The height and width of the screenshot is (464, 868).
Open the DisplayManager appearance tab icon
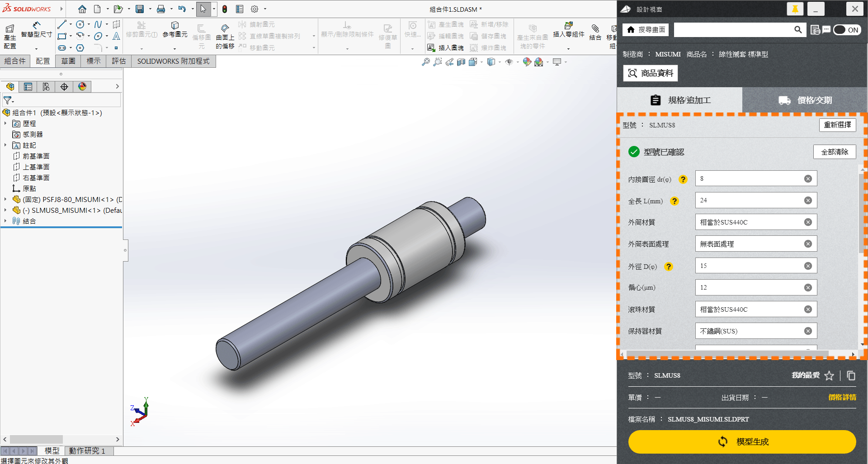point(82,87)
